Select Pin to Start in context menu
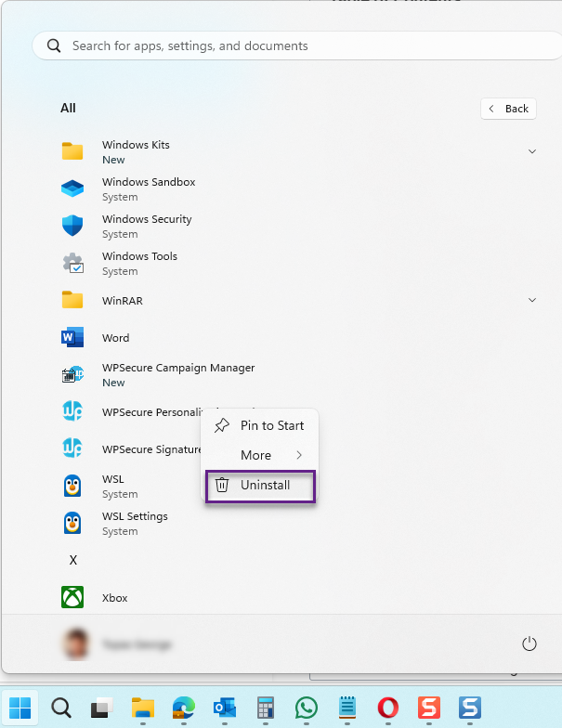Image resolution: width=562 pixels, height=728 pixels. coord(260,425)
